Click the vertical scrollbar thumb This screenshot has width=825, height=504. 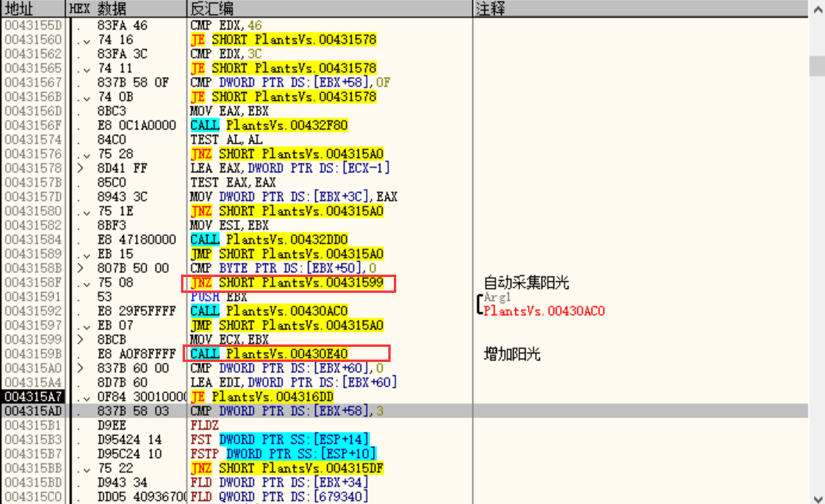coord(817,67)
